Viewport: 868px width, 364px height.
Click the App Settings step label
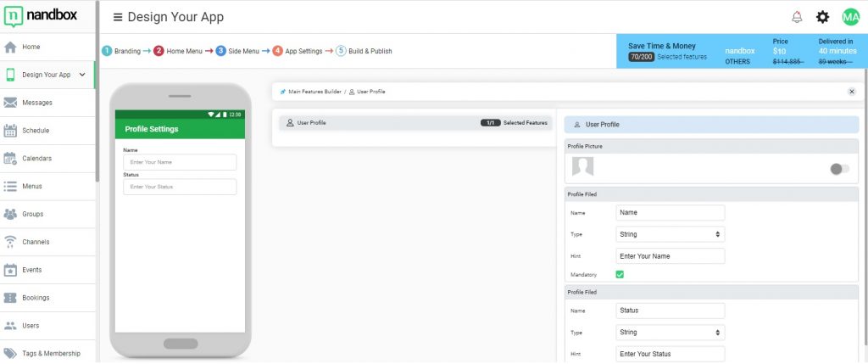[x=303, y=51]
